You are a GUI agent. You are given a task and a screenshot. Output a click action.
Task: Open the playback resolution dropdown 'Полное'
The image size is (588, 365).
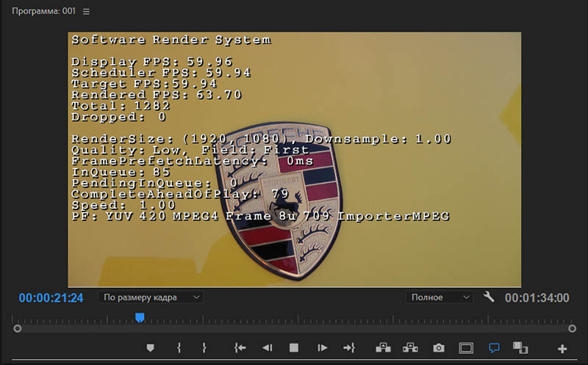440,297
